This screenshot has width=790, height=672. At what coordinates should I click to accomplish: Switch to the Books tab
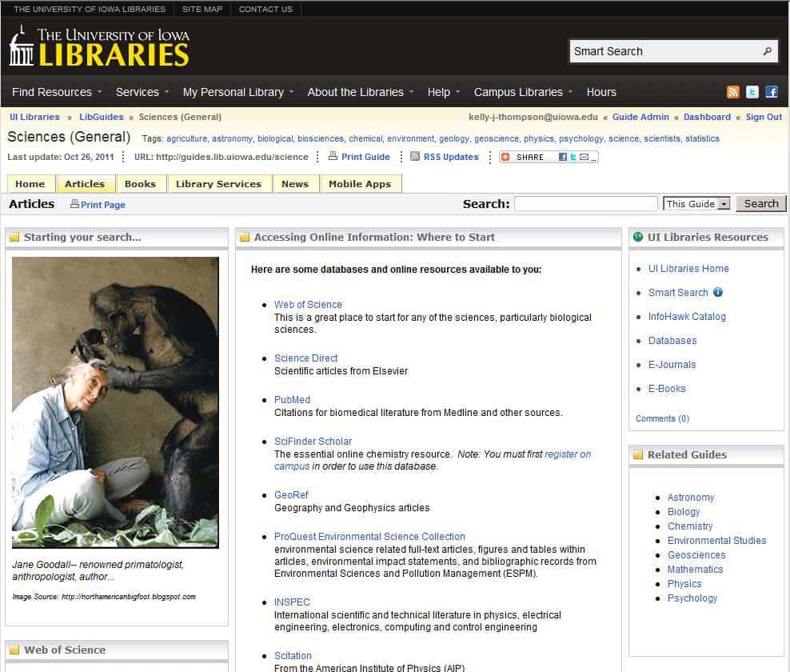(141, 183)
